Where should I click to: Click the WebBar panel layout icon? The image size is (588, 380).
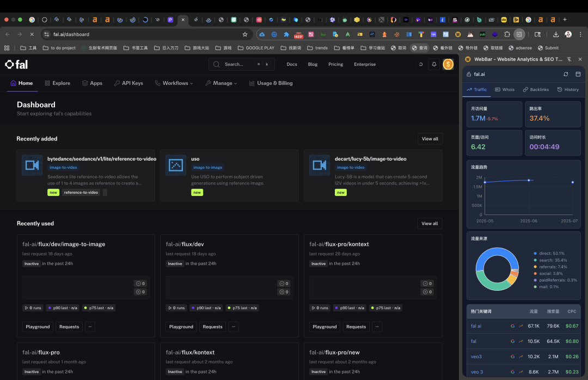(x=578, y=74)
